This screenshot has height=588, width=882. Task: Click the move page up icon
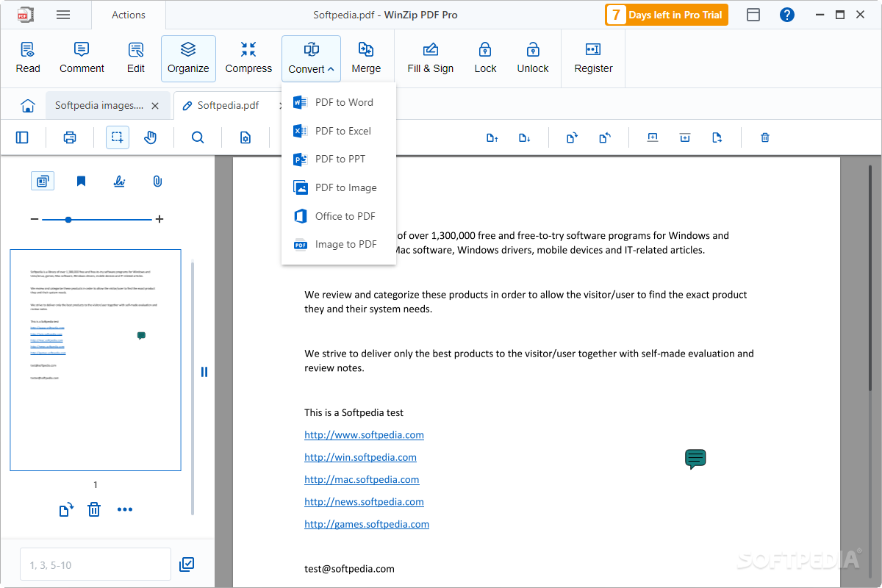click(x=492, y=137)
